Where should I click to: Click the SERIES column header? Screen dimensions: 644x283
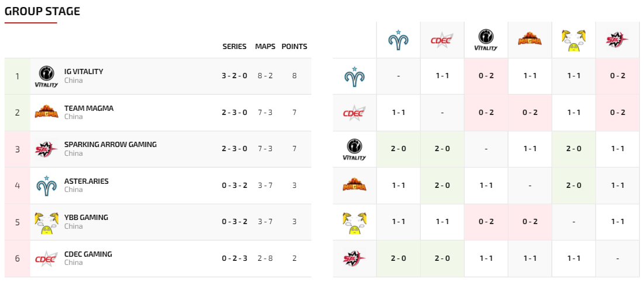[x=234, y=47]
